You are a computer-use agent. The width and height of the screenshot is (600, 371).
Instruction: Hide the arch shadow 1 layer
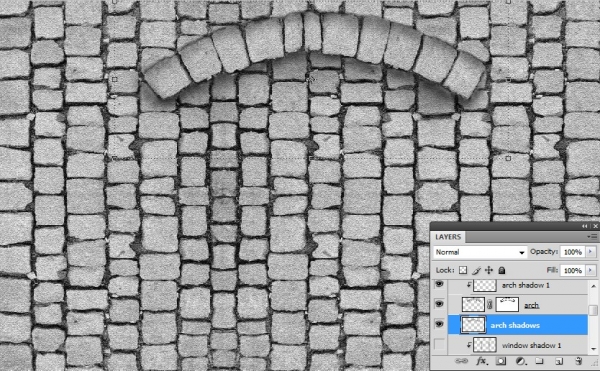tap(439, 284)
